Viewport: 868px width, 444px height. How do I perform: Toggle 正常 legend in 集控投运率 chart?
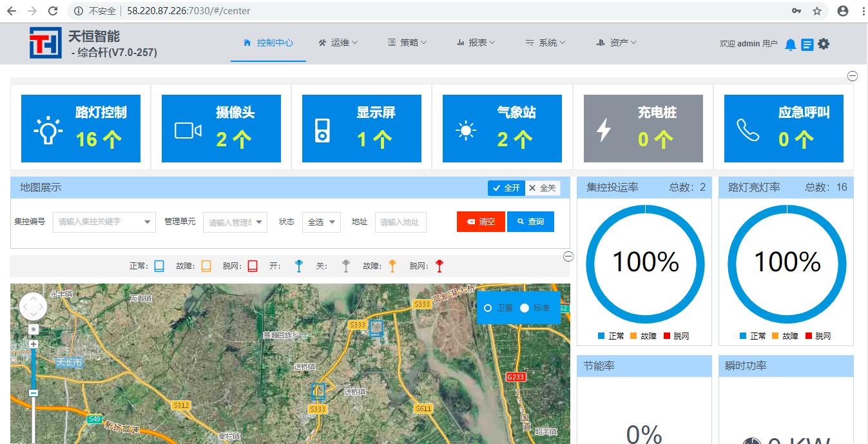pos(611,336)
